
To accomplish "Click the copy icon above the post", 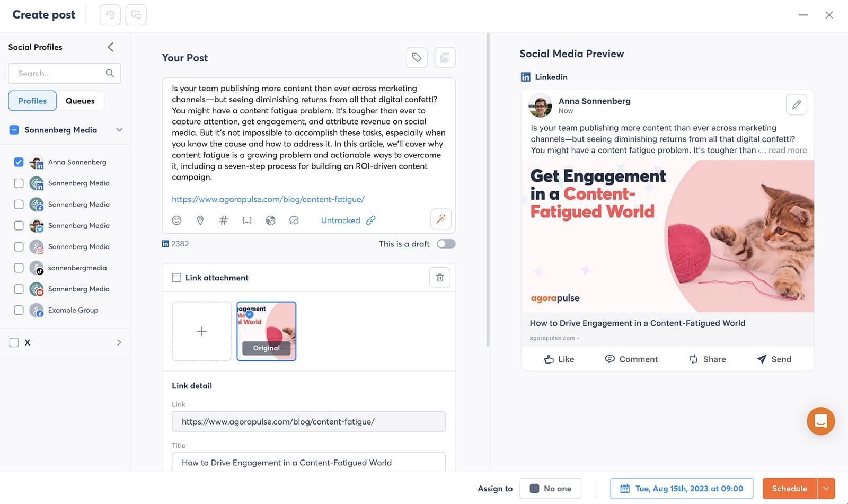I will (445, 57).
